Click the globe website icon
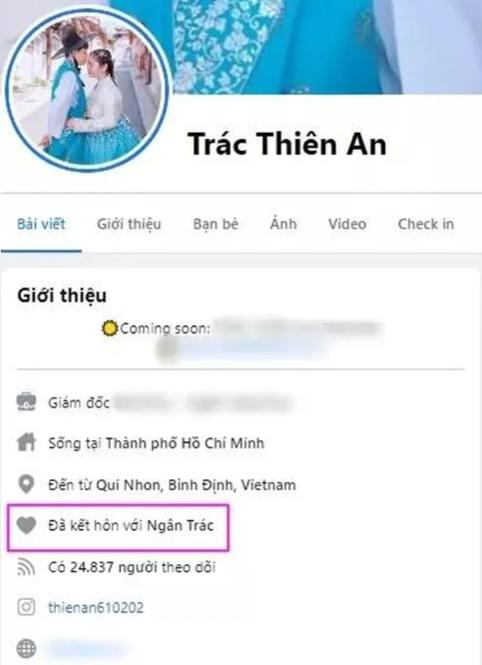The height and width of the screenshot is (665, 482). [26, 648]
